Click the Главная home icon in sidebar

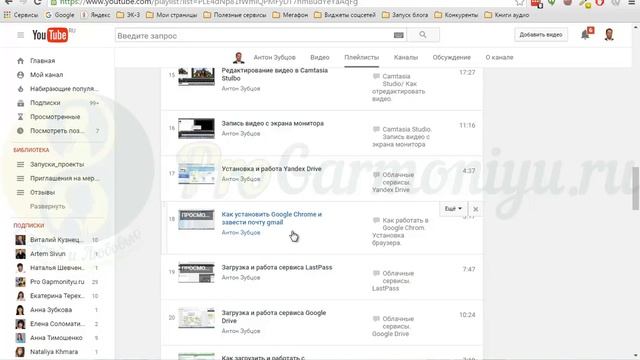tap(20, 61)
